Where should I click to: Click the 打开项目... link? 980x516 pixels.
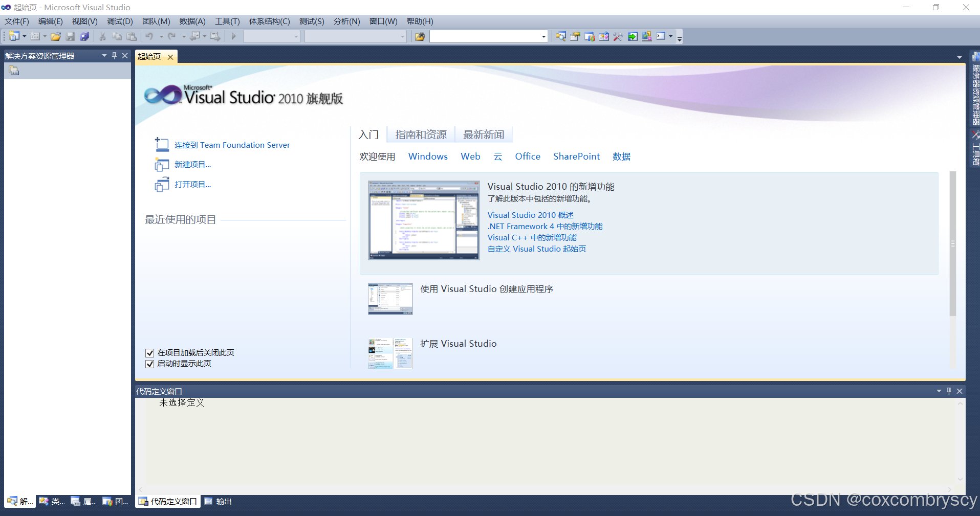pos(193,185)
